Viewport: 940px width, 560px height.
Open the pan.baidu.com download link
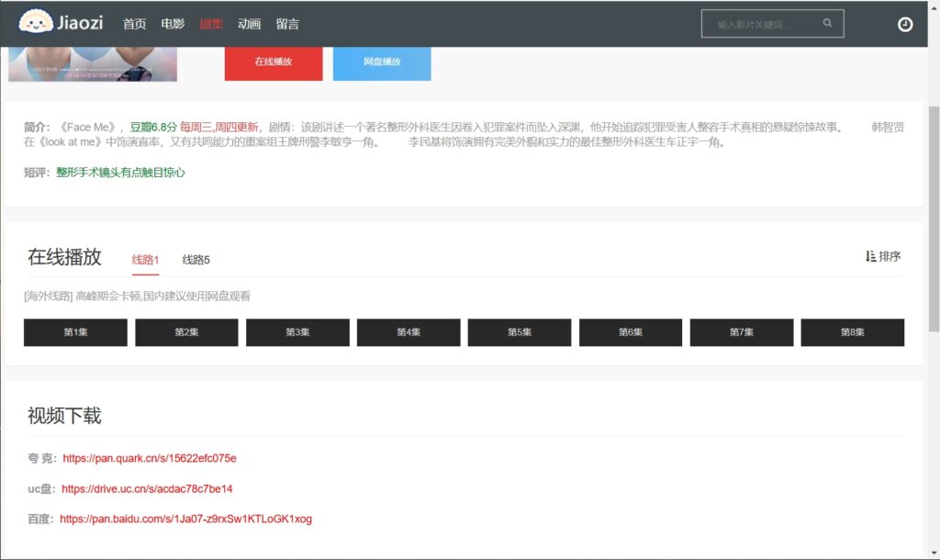point(185,519)
